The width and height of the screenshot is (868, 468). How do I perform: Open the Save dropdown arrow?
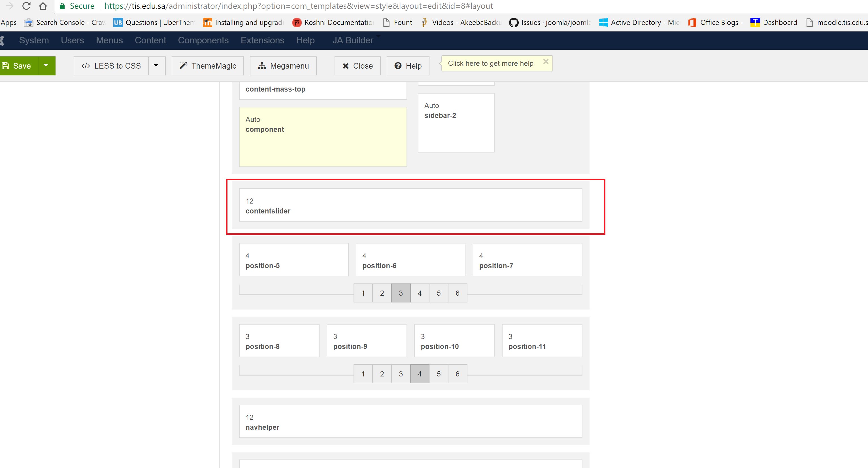pyautogui.click(x=46, y=66)
